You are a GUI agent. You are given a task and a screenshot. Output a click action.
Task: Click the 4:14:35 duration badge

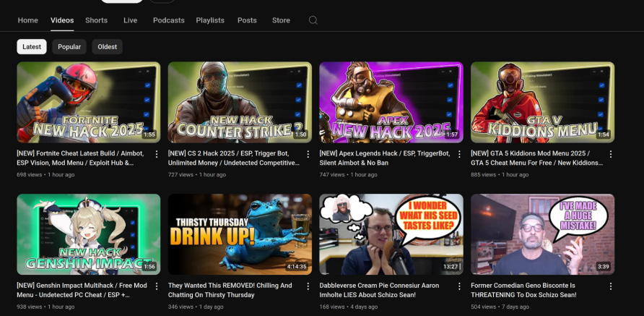297,267
